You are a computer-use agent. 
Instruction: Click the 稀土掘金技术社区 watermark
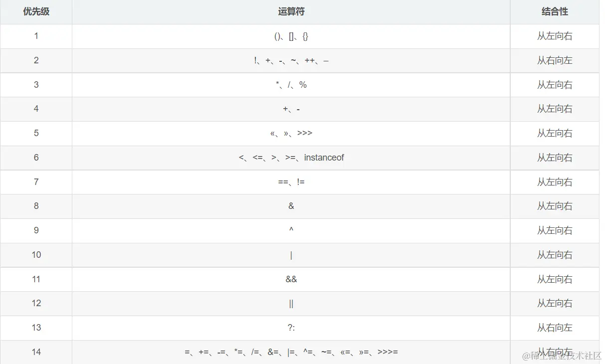point(562,356)
